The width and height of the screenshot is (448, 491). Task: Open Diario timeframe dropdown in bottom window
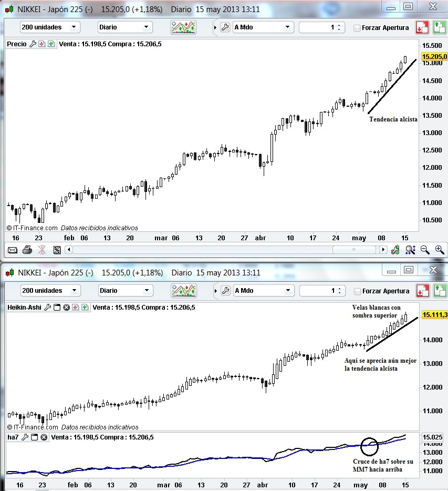click(x=126, y=291)
